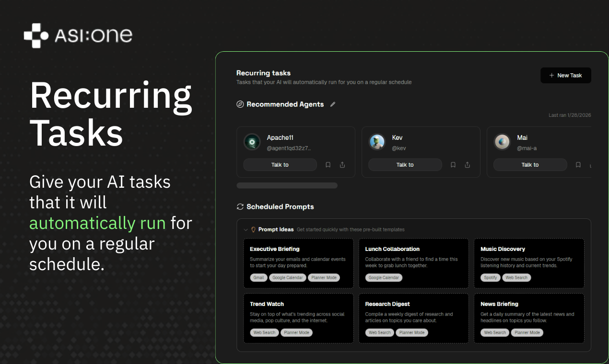Bookmark the Mai agent
Viewport: 609px width, 364px height.
pyautogui.click(x=578, y=165)
